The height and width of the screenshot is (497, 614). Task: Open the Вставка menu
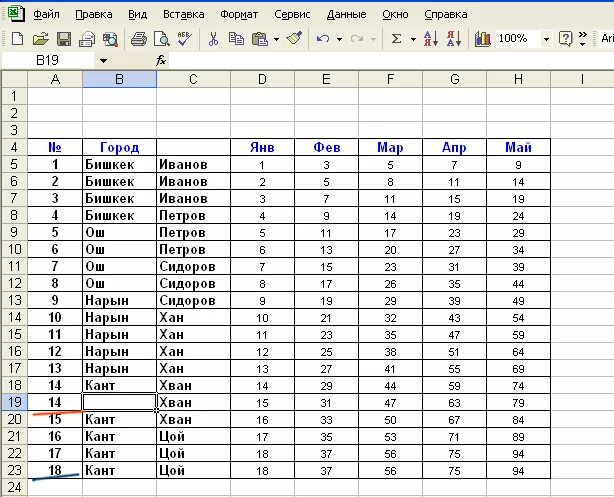(x=183, y=14)
